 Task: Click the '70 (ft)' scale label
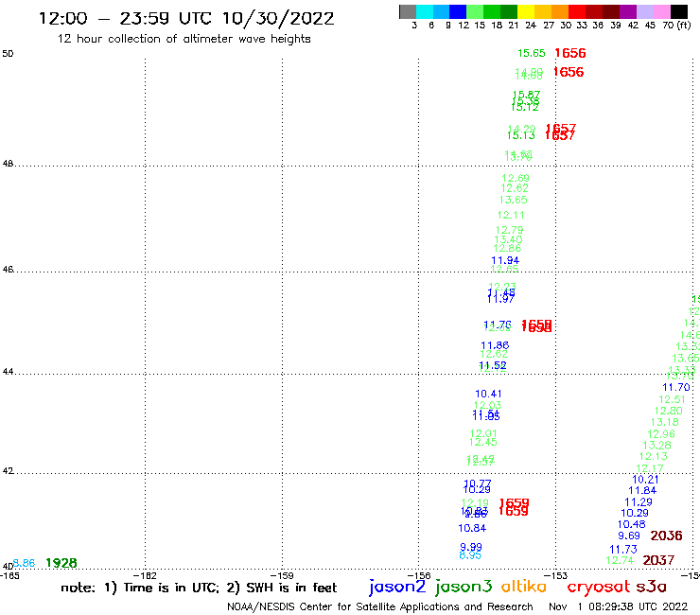pyautogui.click(x=676, y=25)
